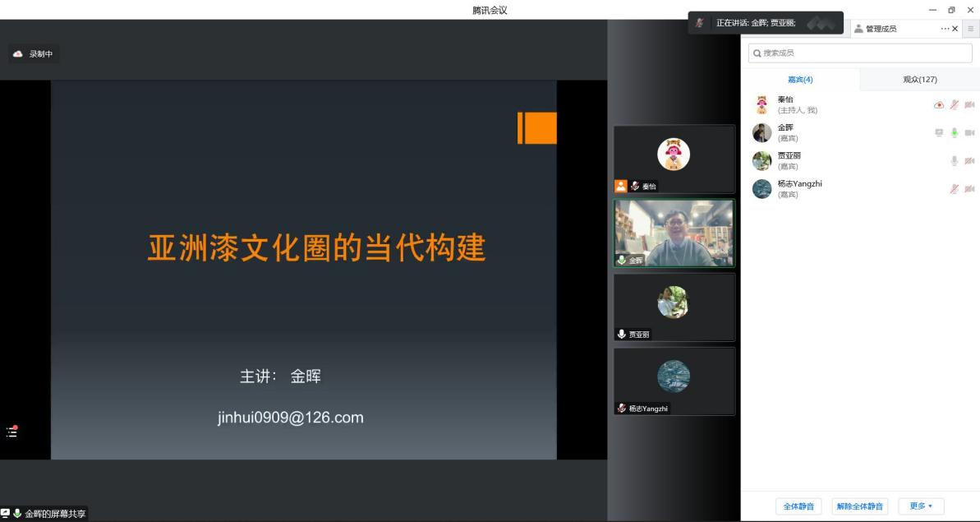The height and width of the screenshot is (522, 980).
Task: Expand the 更多 dropdown at panel bottom
Action: (x=921, y=506)
